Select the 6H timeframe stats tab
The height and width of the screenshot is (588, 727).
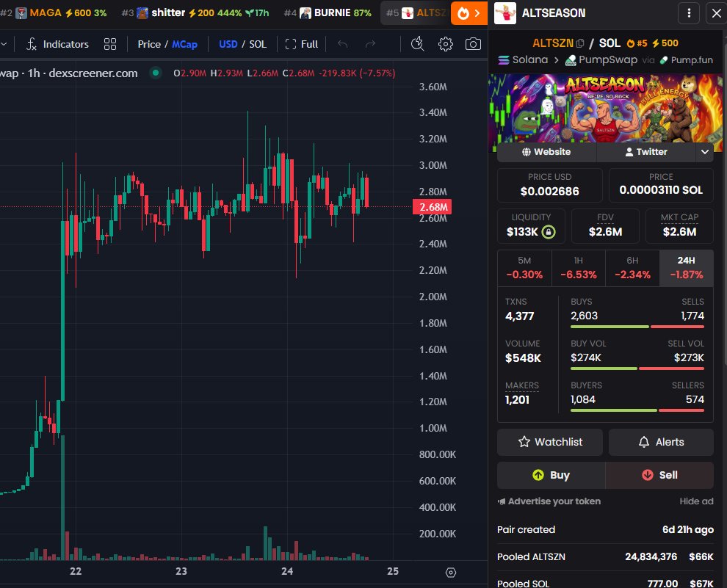click(632, 268)
